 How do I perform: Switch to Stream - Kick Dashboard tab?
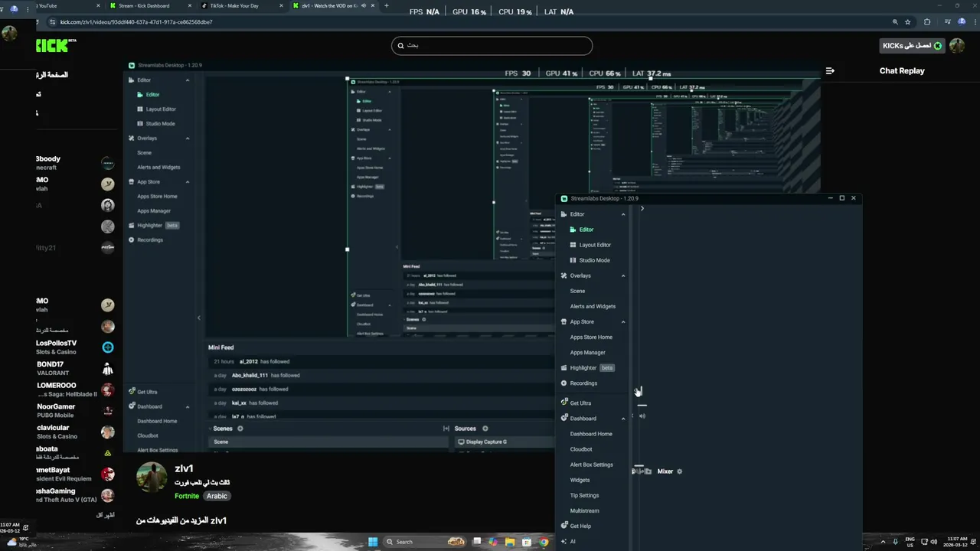click(x=149, y=5)
